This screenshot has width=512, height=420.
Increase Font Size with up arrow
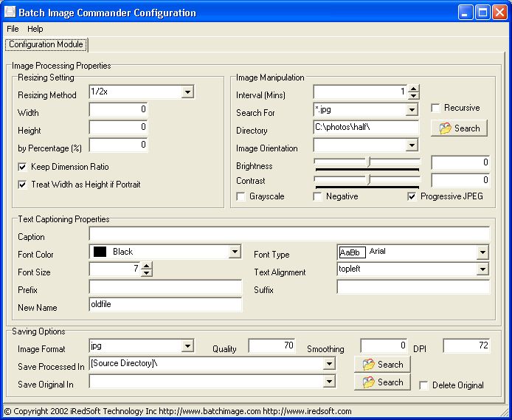(x=147, y=266)
